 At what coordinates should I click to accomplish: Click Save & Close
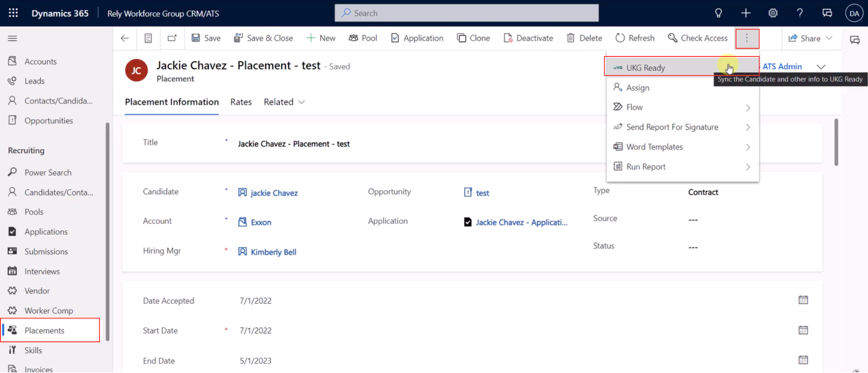pos(264,38)
